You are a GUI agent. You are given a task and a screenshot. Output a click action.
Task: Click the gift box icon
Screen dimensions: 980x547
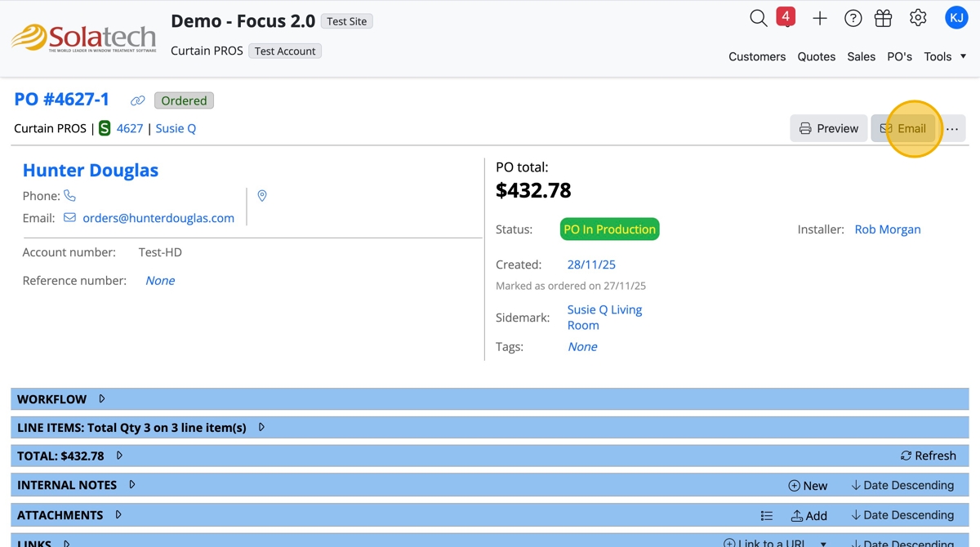(x=883, y=18)
